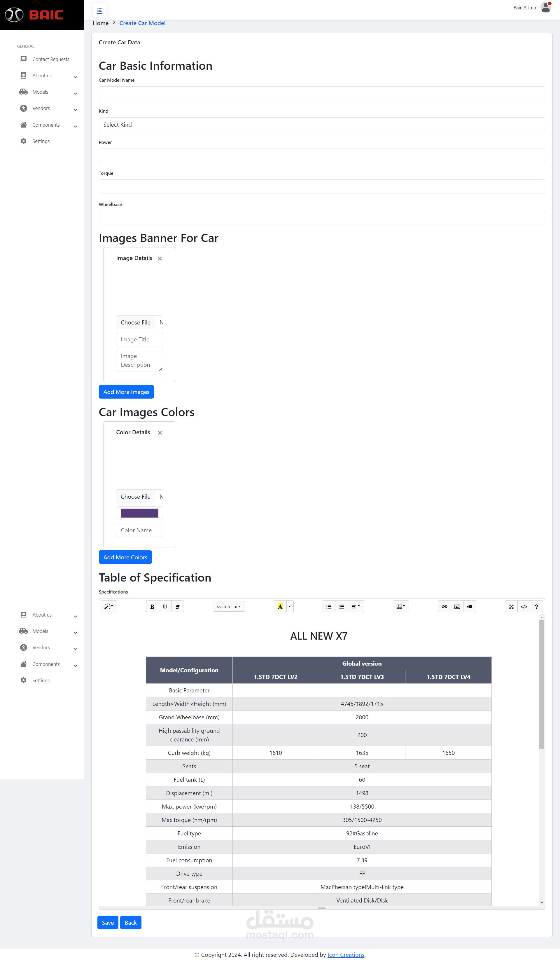Remove the Color Details card
The width and height of the screenshot is (560, 960).
(160, 433)
